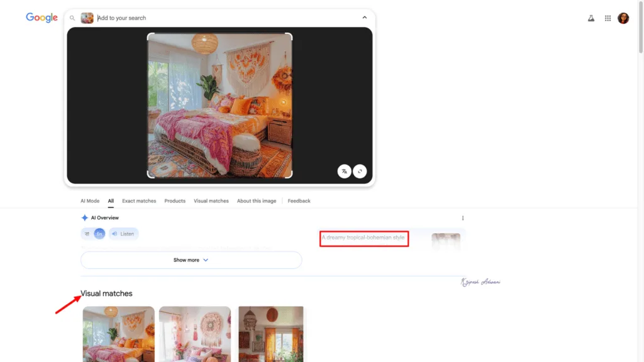Click the search magnifier in the search bar
Screen dimensions: 644x362
72,18
